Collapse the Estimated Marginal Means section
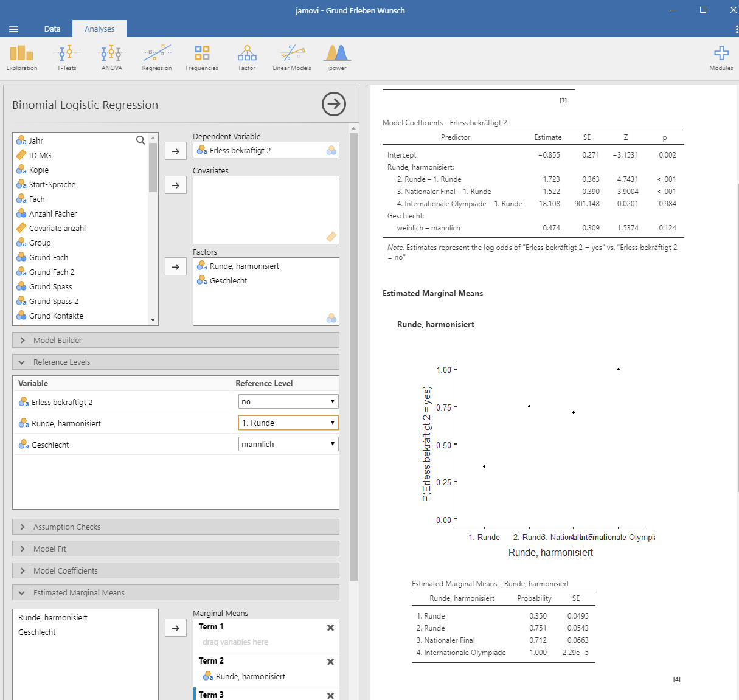Viewport: 739px width, 700px height. click(x=176, y=592)
